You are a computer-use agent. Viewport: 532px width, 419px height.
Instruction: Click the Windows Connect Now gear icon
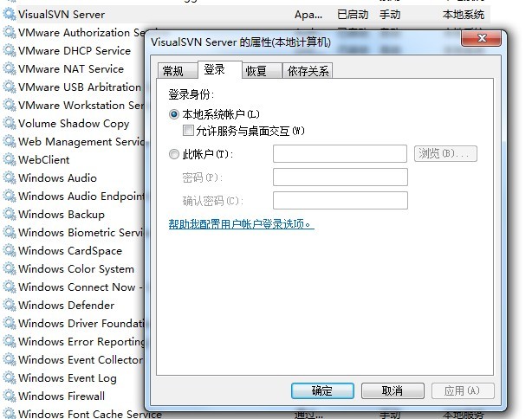10,287
